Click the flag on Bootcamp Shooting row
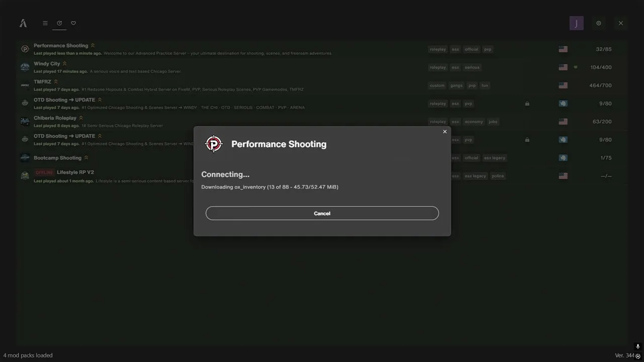The width and height of the screenshot is (644, 362). (x=563, y=158)
